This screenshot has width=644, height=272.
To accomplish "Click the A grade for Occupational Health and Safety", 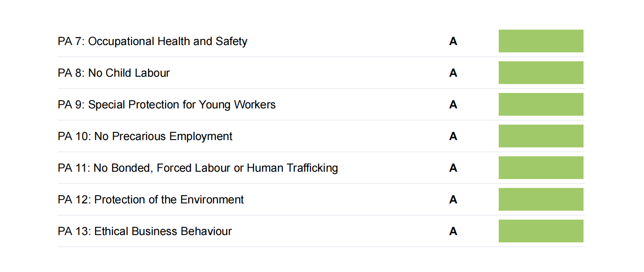I will (453, 41).
